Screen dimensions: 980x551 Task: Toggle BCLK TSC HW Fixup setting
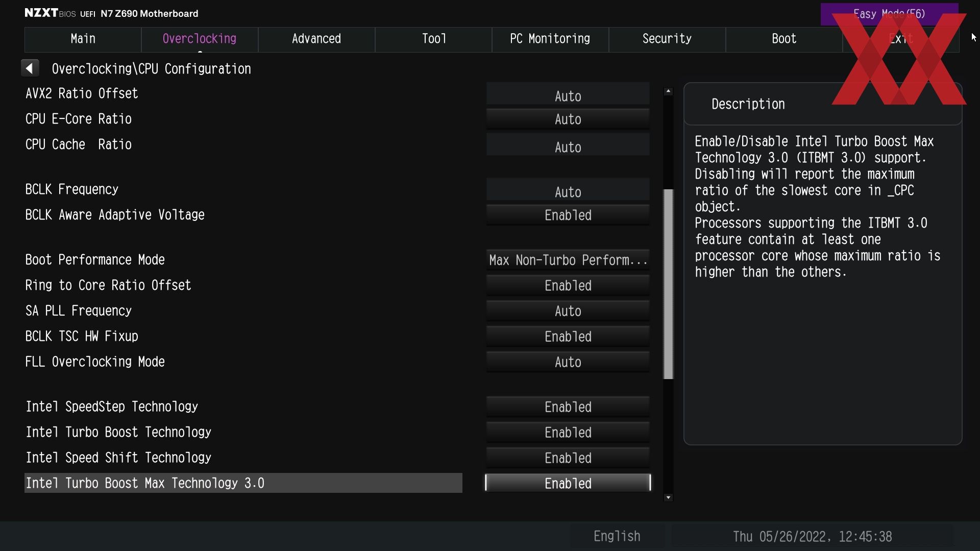point(568,337)
